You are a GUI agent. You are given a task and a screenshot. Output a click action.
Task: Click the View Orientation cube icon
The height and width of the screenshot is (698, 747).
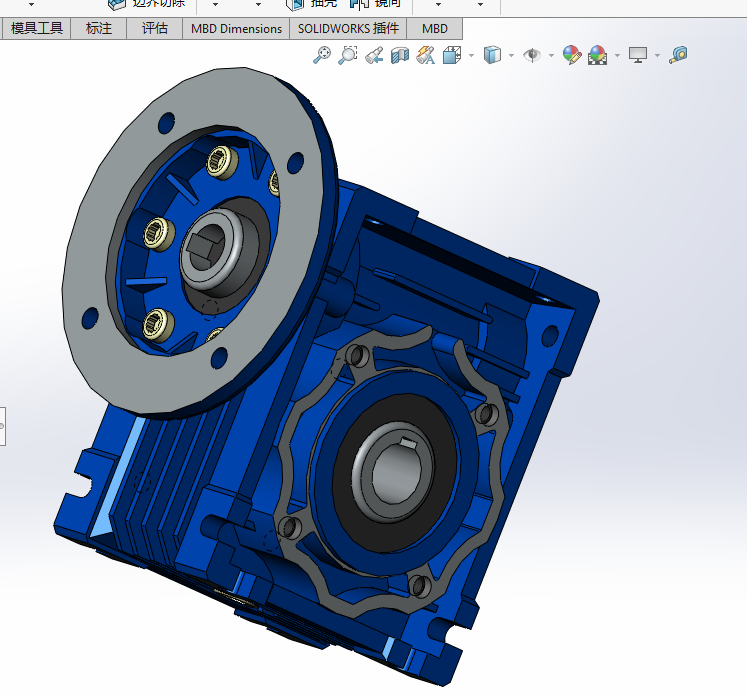tap(451, 55)
